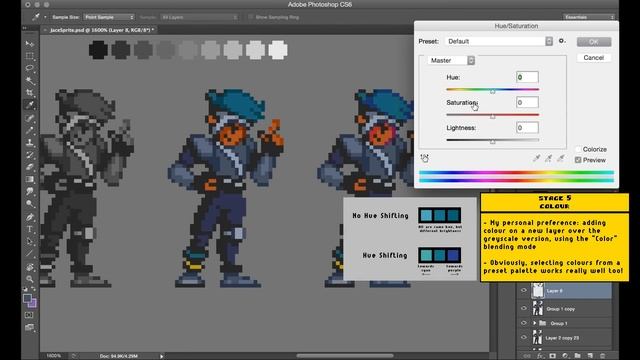Select the Eyedropper tool in toolbar
This screenshot has width=640, height=360.
[30, 105]
